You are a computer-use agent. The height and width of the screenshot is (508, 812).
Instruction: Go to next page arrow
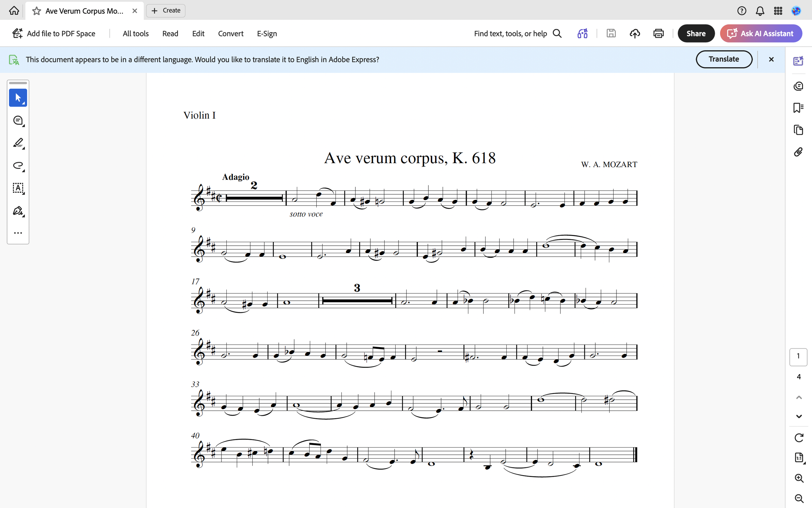pyautogui.click(x=799, y=417)
